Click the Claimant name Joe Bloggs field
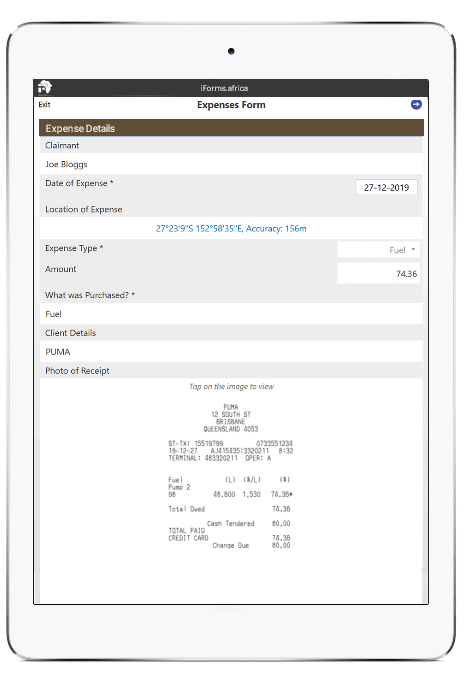 (231, 164)
